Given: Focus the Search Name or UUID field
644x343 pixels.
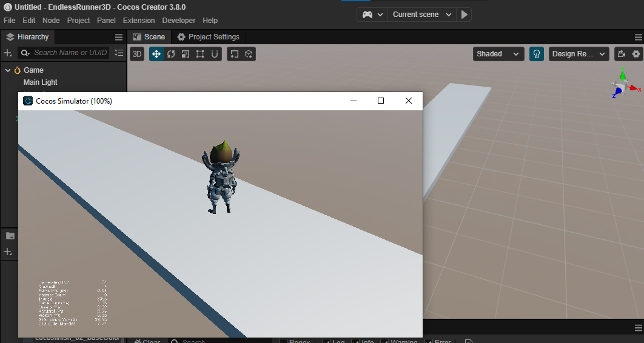Looking at the screenshot, I should tap(70, 53).
